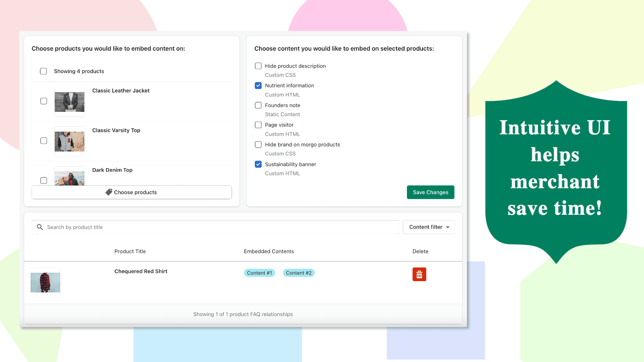Viewport: 644px width, 362px height.
Task: Click the tag icon inside Choose products button
Action: (109, 192)
